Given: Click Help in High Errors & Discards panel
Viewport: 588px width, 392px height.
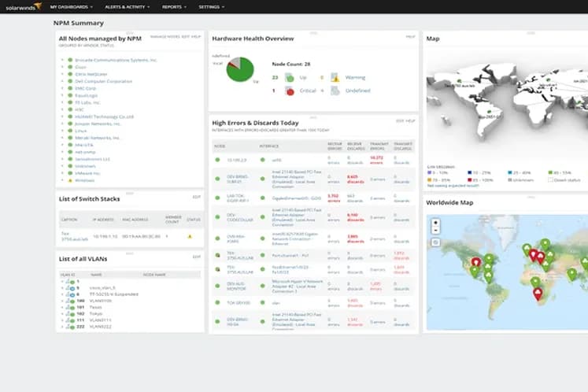Looking at the screenshot, I should click(x=411, y=120).
